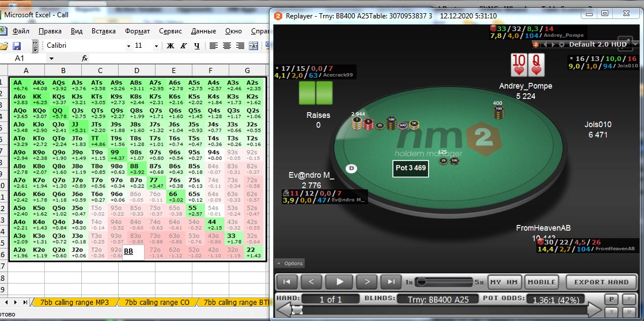Viewport: 644px width, 321px height.
Task: Click the MY HM button
Action: tap(505, 282)
